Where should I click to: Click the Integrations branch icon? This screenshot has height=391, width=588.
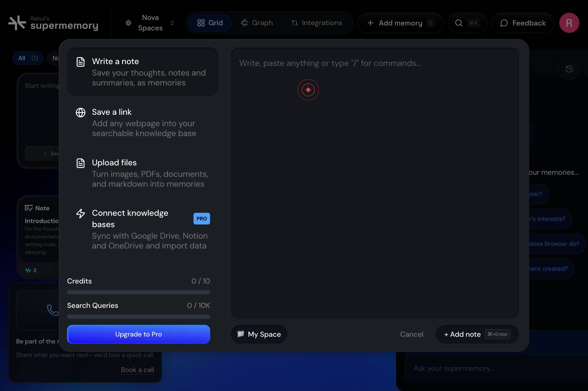click(295, 23)
